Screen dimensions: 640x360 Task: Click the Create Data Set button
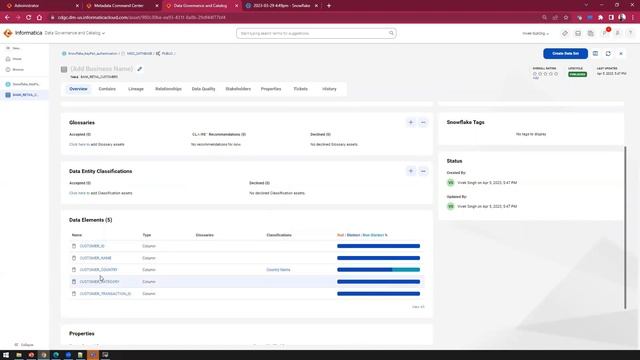565,53
